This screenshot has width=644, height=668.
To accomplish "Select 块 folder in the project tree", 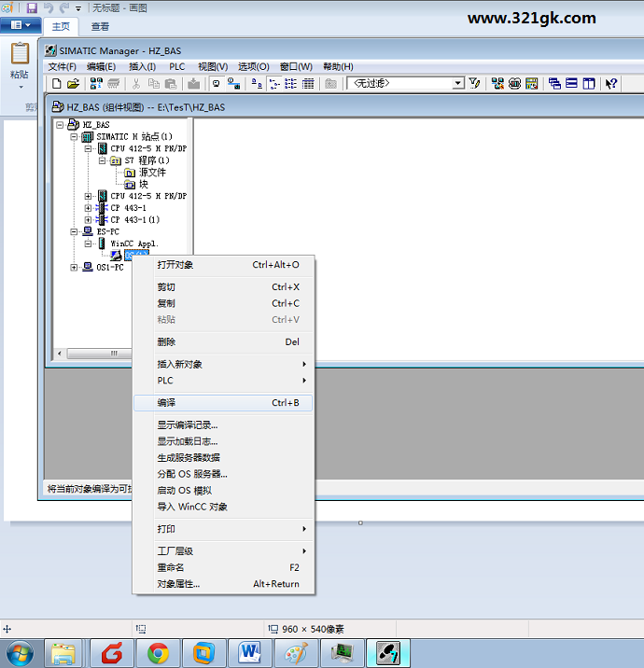I will [x=144, y=185].
